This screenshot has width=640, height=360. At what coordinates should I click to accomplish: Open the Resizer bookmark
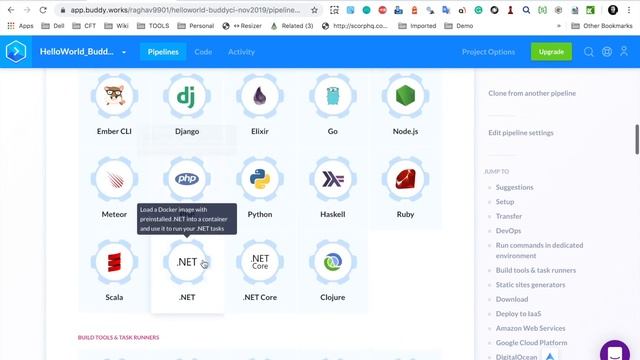click(x=242, y=26)
